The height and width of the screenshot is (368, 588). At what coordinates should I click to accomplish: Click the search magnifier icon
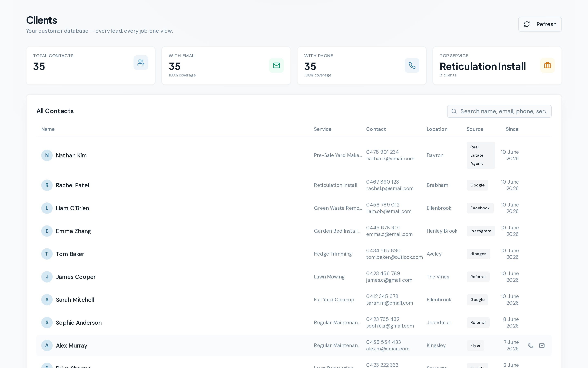(454, 111)
